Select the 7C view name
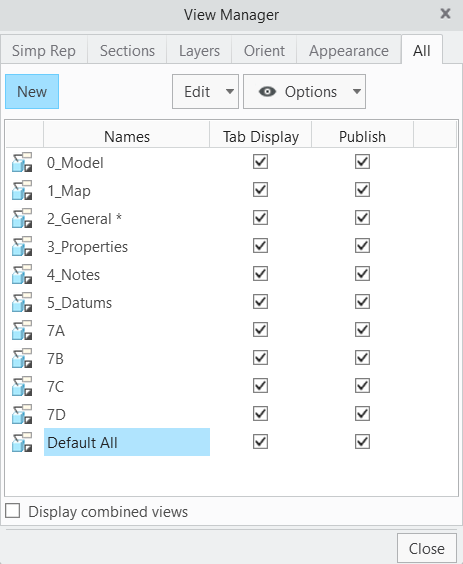This screenshot has height=564, width=463. pos(55,387)
